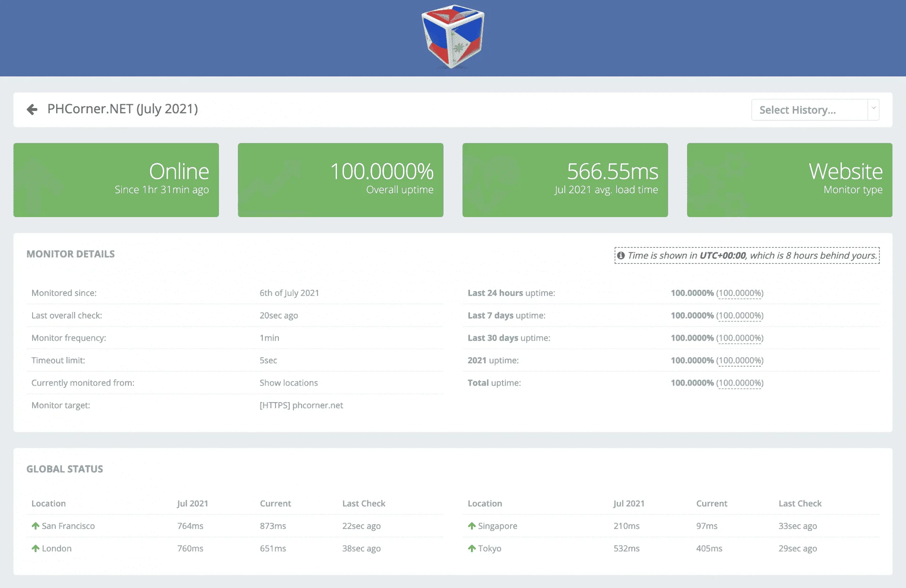The height and width of the screenshot is (588, 906).
Task: Click San Francisco's 873ms current value
Action: [273, 526]
